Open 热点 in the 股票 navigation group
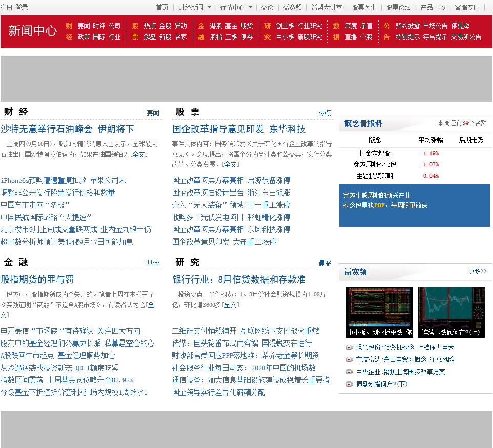Viewport: 493px width, 448px height. click(x=150, y=26)
